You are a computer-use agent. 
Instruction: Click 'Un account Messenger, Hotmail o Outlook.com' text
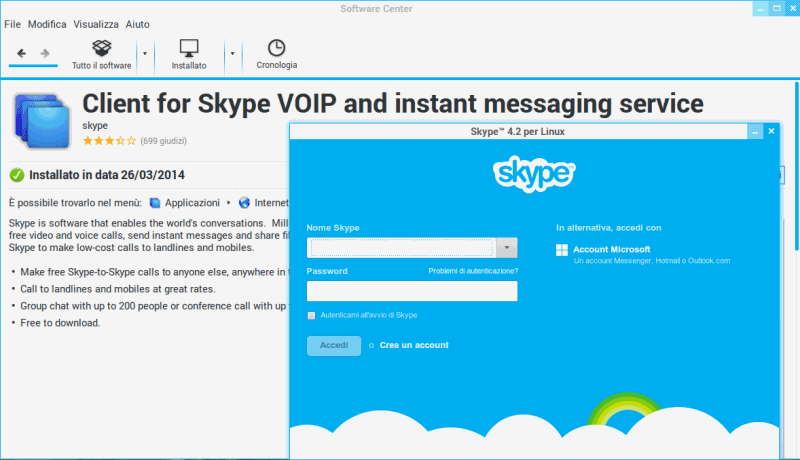652,261
